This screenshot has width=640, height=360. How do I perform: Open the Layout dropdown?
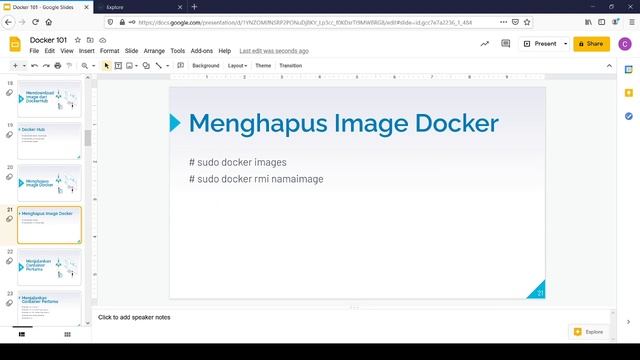click(x=237, y=66)
